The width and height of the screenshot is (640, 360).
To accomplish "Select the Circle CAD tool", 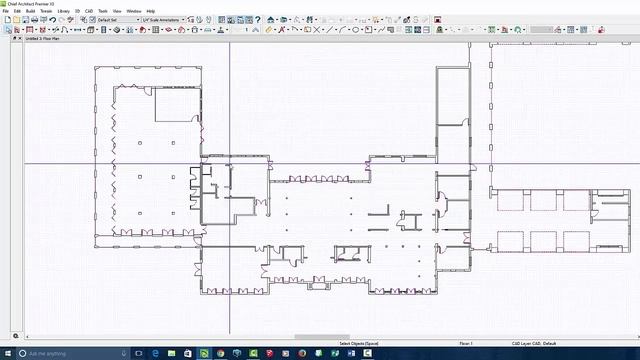I will 355,30.
